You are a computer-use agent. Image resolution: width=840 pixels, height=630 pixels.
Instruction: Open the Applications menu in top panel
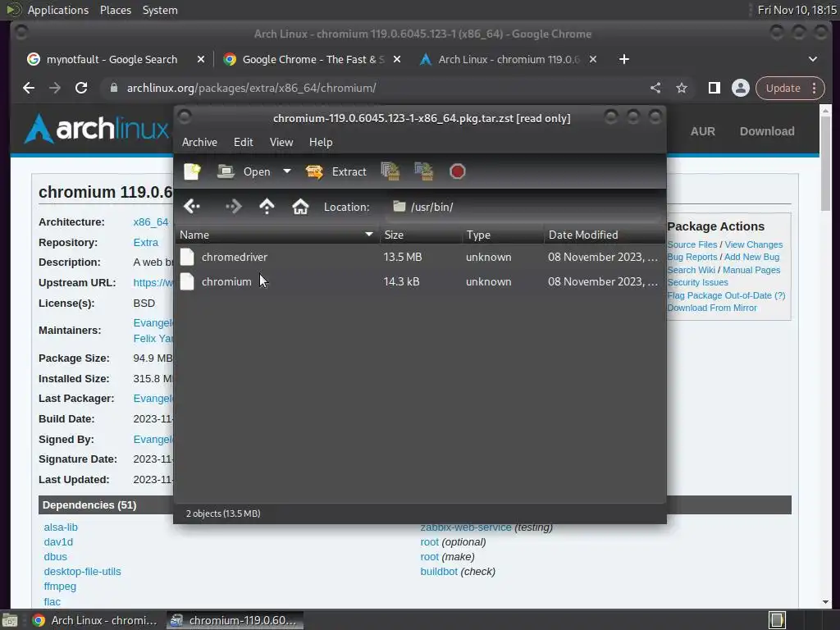(x=58, y=10)
